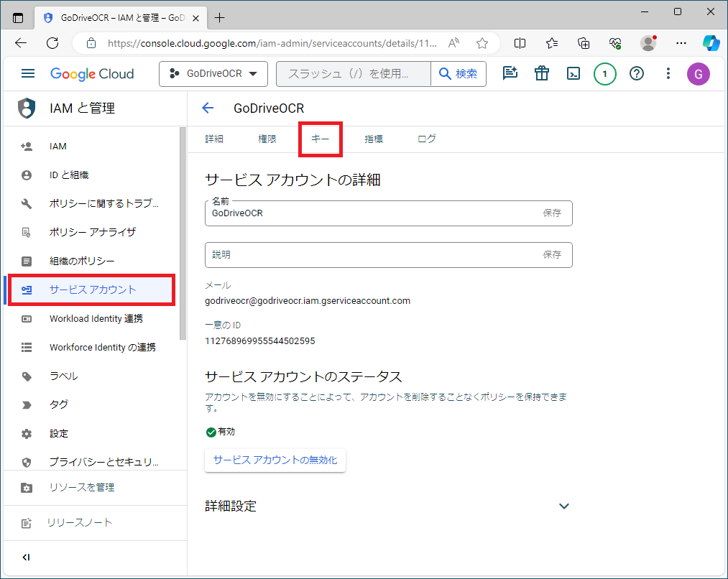Click the Google Cloud logo
This screenshot has width=728, height=579.
[92, 74]
